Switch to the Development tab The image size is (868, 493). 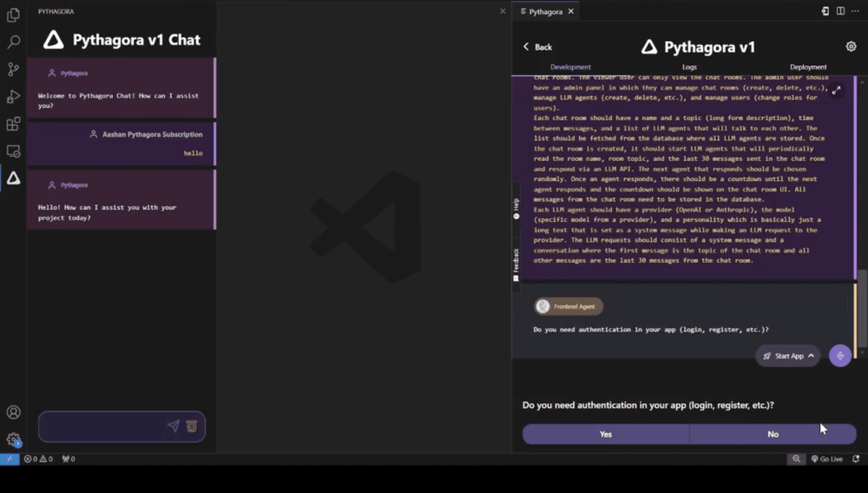coord(570,67)
